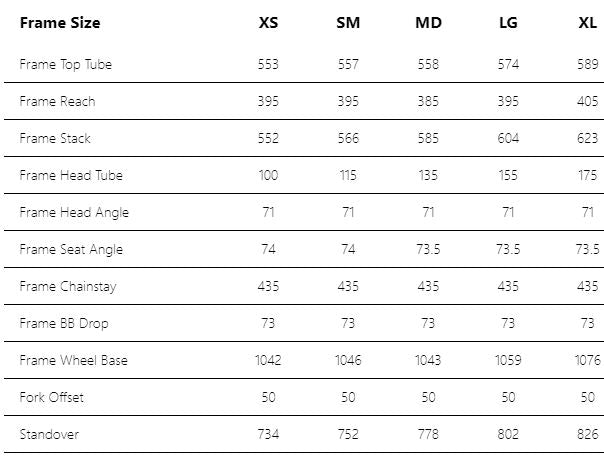Click the Fork Offset row label
The height and width of the screenshot is (456, 604).
point(52,398)
